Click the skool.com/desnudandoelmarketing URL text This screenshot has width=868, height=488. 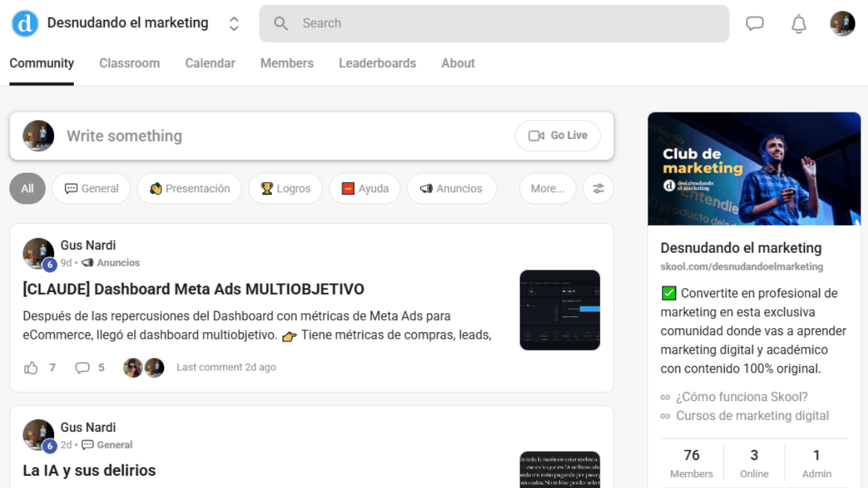pyautogui.click(x=742, y=266)
